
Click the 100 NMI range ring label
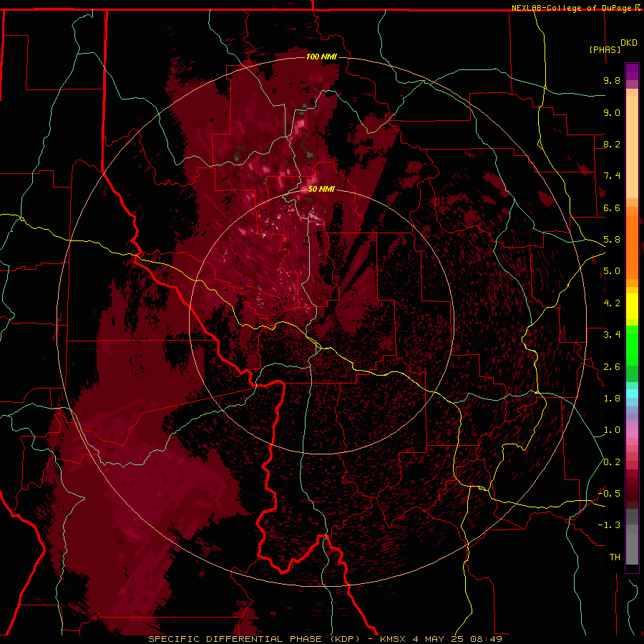click(x=321, y=57)
